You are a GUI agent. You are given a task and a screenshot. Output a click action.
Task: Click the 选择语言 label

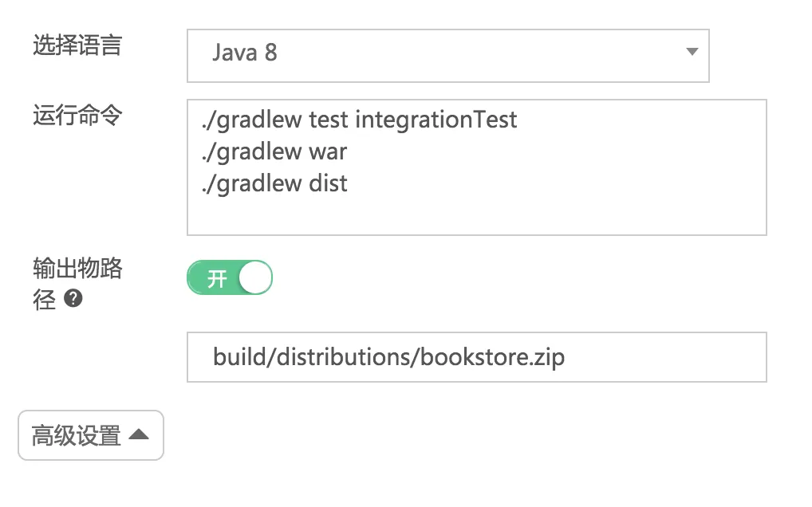click(x=77, y=45)
